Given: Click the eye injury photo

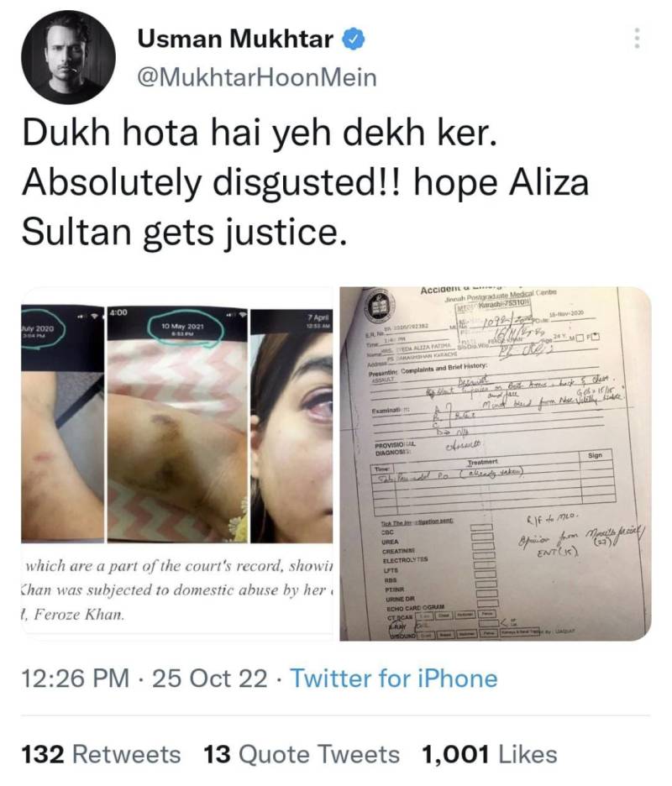Looking at the screenshot, I should [291, 426].
